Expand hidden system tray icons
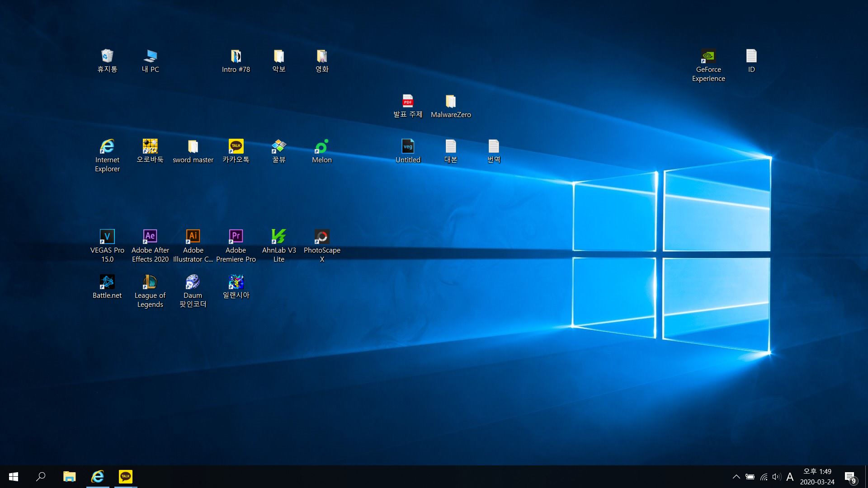868x488 pixels. click(736, 477)
